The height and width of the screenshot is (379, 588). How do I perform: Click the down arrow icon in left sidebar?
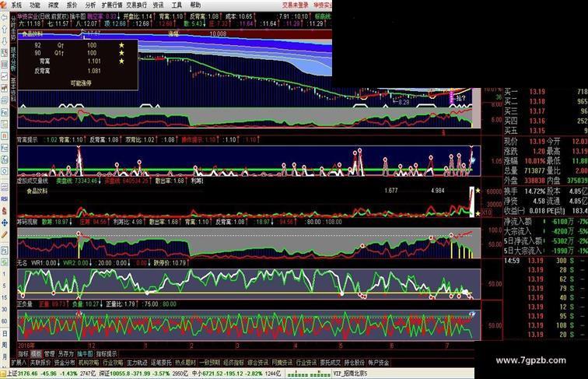[4, 41]
